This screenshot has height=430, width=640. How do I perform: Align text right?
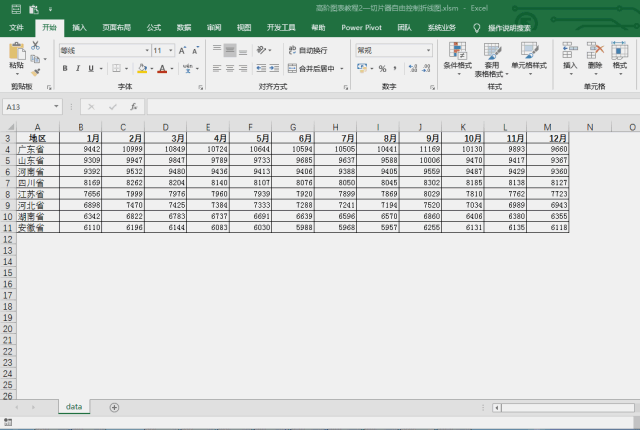tap(243, 68)
